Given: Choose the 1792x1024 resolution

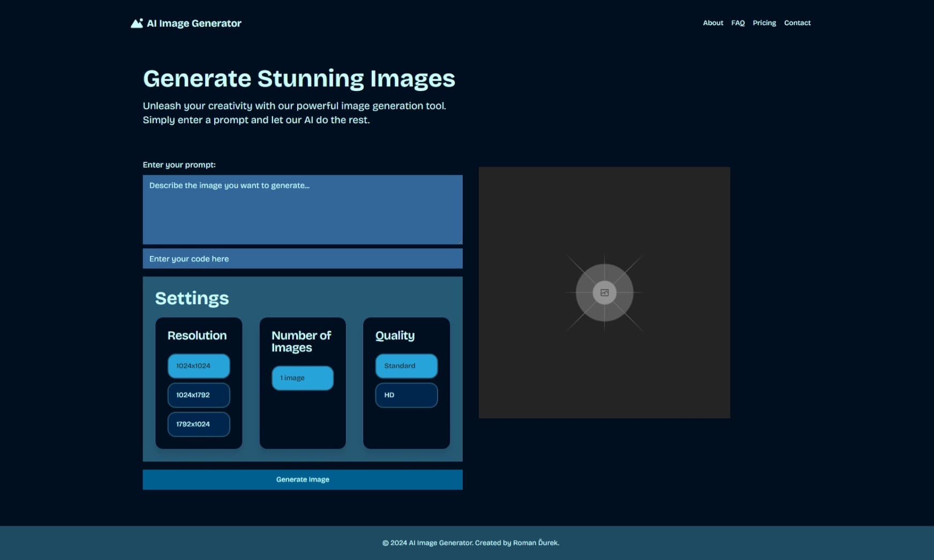Looking at the screenshot, I should click(x=199, y=424).
